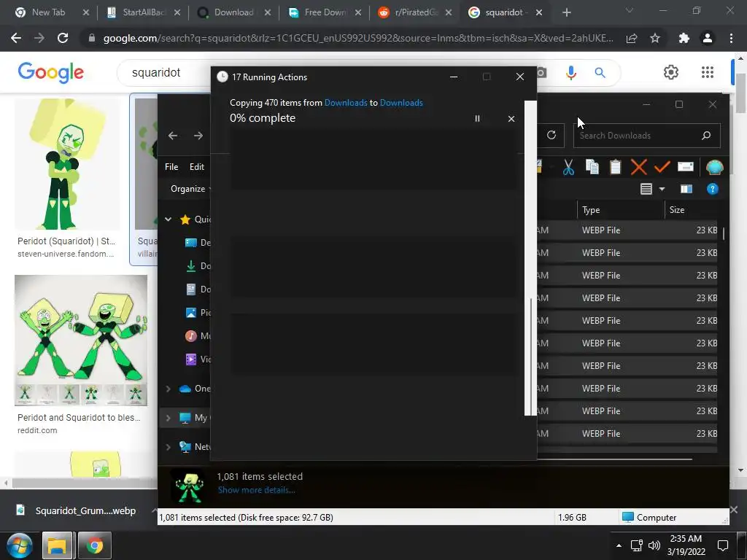Click the envelope Email icon in Explorer toolbar

[685, 167]
